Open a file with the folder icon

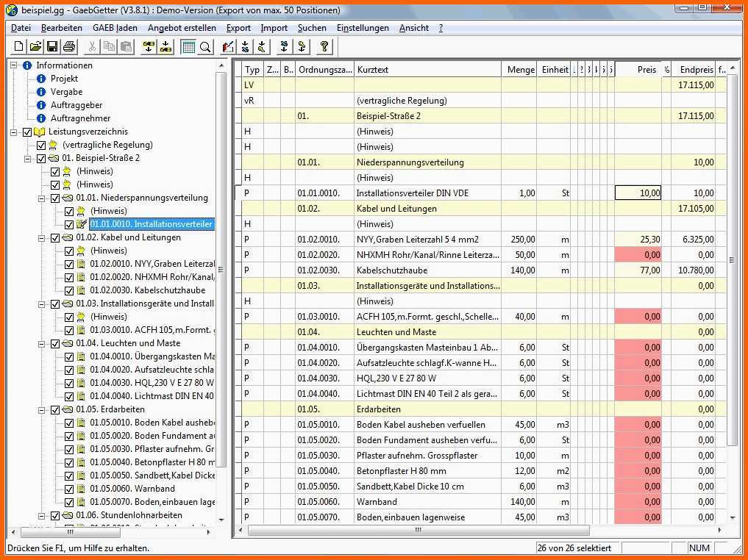[35, 47]
